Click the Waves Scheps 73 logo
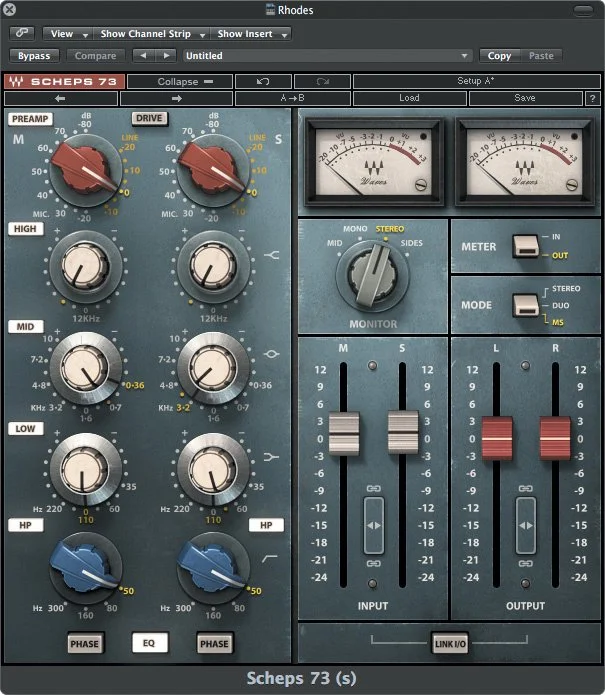The height and width of the screenshot is (695, 605). [64, 82]
